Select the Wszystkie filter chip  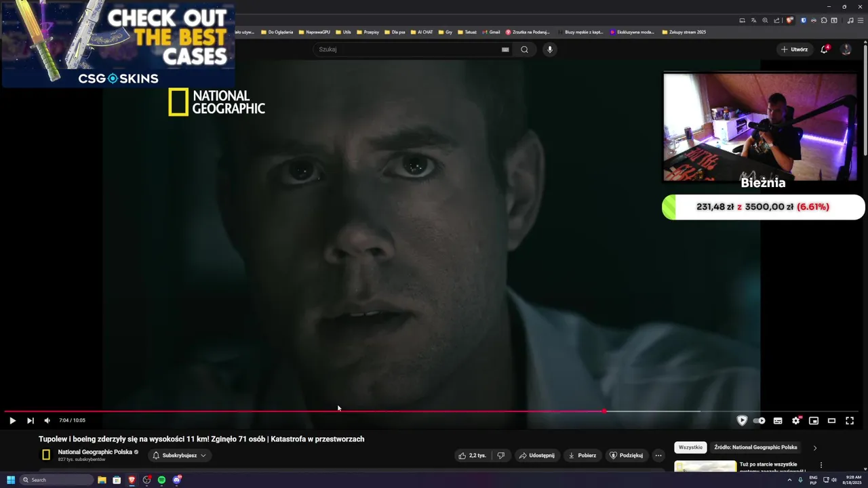(x=690, y=447)
